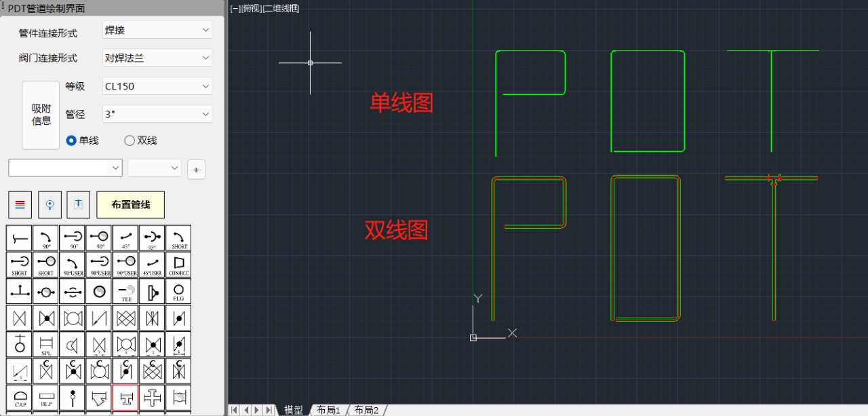Click the FLG flange symbol

(178, 291)
